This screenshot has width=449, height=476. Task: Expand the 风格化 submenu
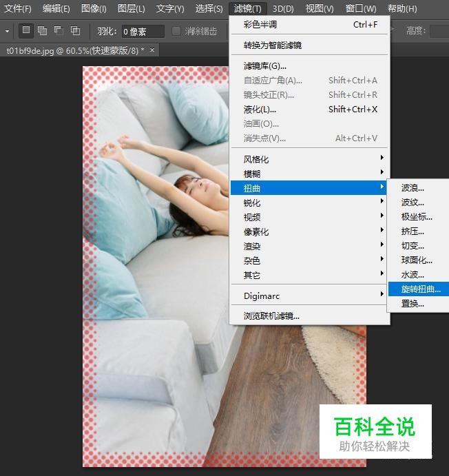pyautogui.click(x=309, y=159)
